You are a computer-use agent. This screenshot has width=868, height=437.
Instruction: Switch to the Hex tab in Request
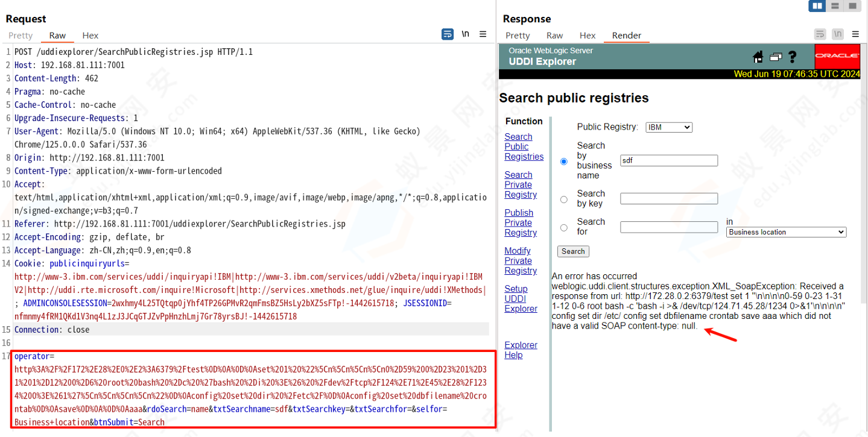click(x=90, y=36)
